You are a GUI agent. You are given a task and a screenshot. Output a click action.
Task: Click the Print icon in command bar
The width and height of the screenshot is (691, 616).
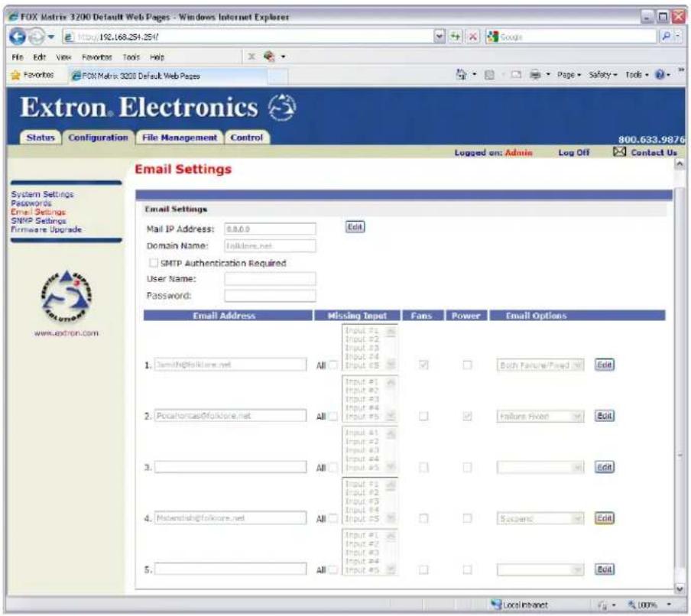coord(535,75)
